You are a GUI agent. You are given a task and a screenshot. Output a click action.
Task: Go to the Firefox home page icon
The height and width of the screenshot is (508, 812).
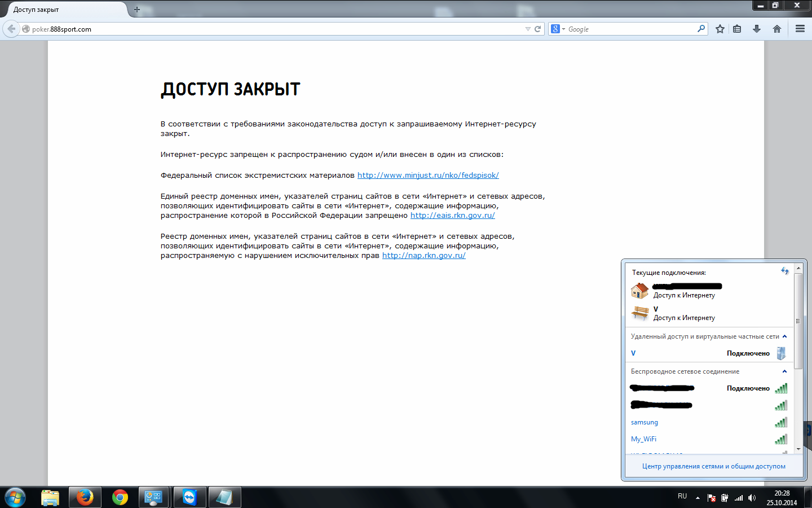coord(777,29)
